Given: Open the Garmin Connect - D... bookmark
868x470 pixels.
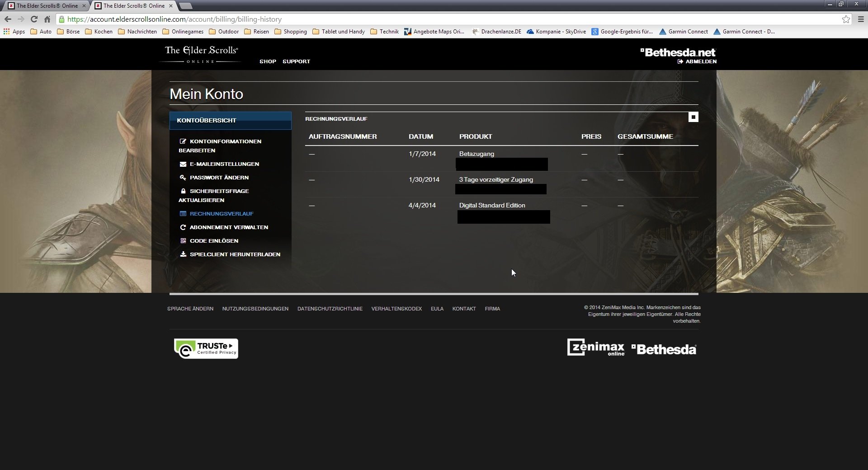Looking at the screenshot, I should [744, 32].
